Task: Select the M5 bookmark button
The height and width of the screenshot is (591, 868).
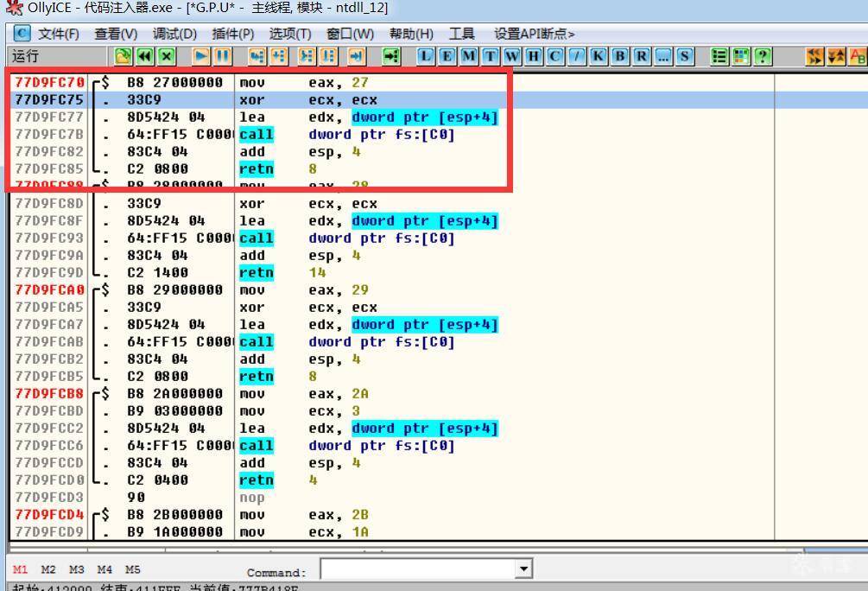Action: pos(133,569)
